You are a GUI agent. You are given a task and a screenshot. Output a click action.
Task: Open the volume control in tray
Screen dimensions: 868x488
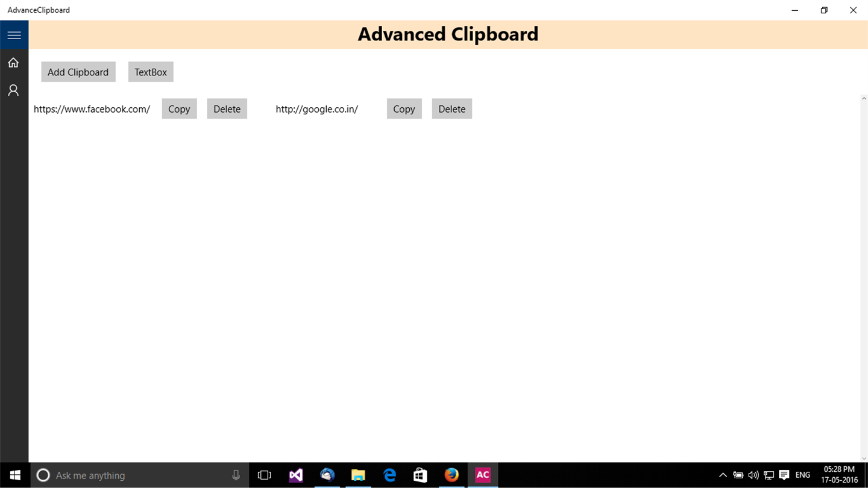[x=753, y=475]
